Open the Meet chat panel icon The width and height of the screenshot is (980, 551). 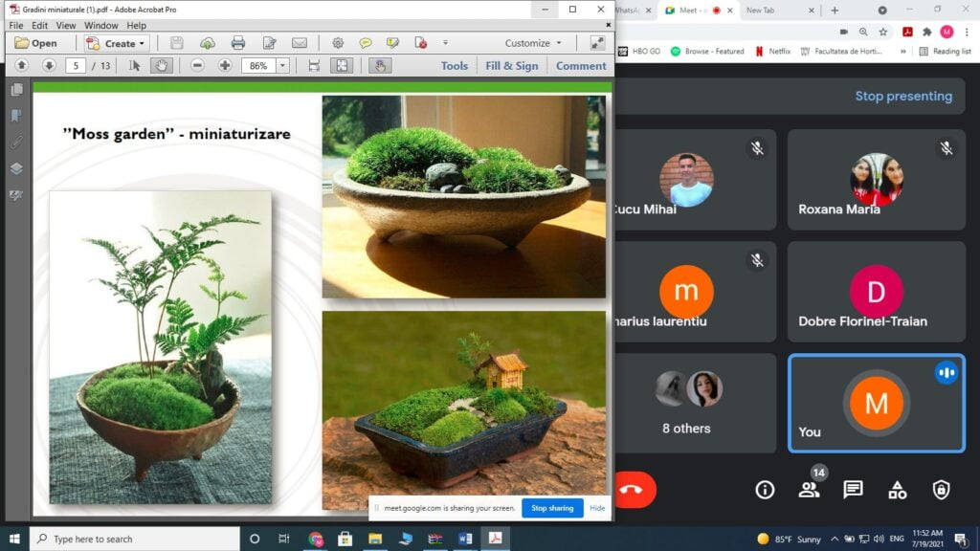853,490
